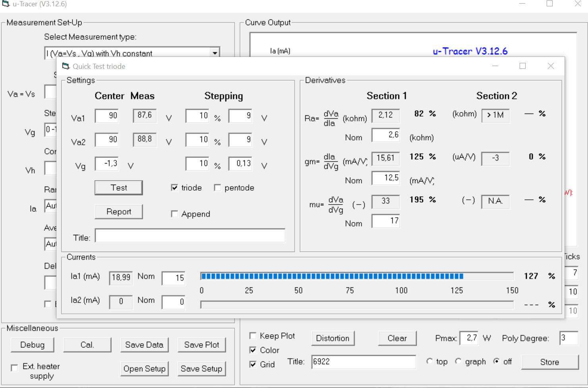Click the Va2 stepping percent field

[x=197, y=140]
